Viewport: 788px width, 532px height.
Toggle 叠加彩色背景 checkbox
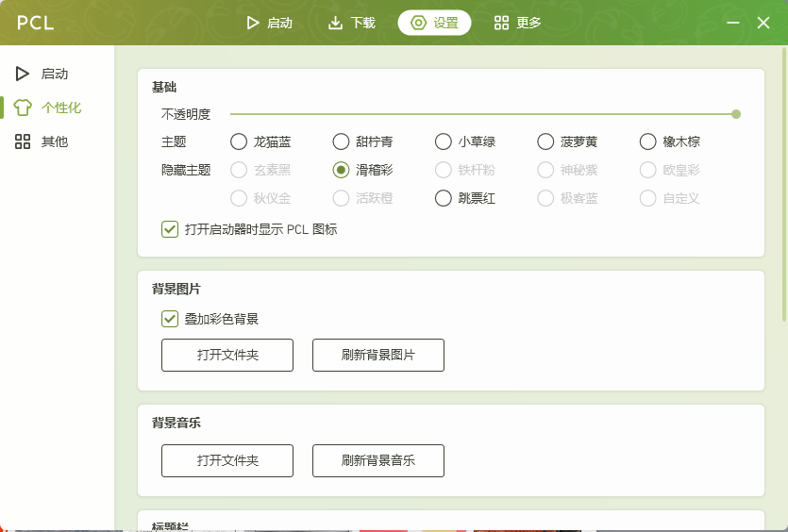tap(170, 319)
